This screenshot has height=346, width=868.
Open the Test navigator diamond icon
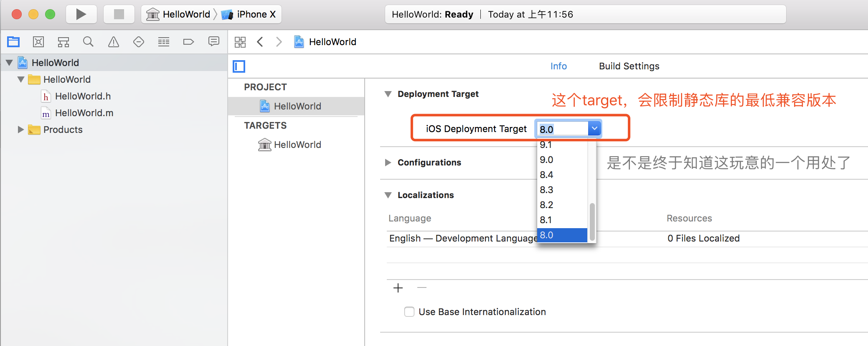[139, 42]
